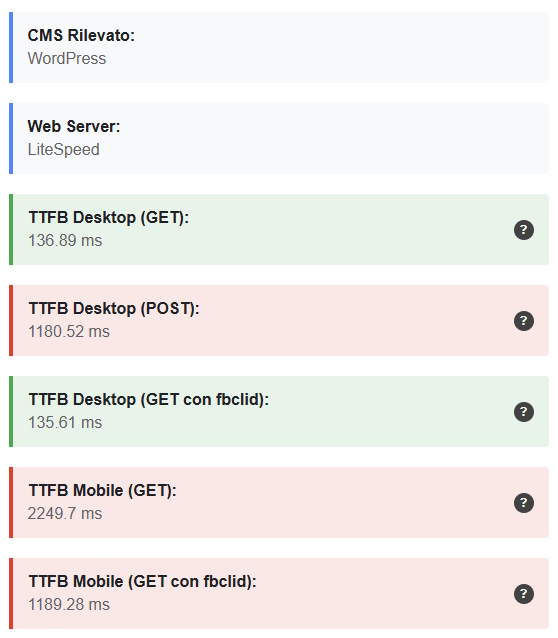Click question mark beside TTFB Mobile (GET)

click(523, 503)
